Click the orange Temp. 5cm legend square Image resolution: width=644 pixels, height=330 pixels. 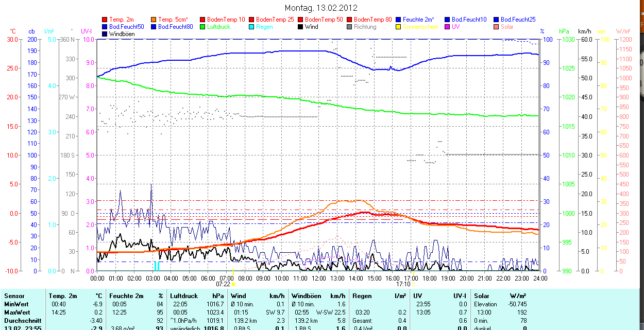(x=154, y=20)
